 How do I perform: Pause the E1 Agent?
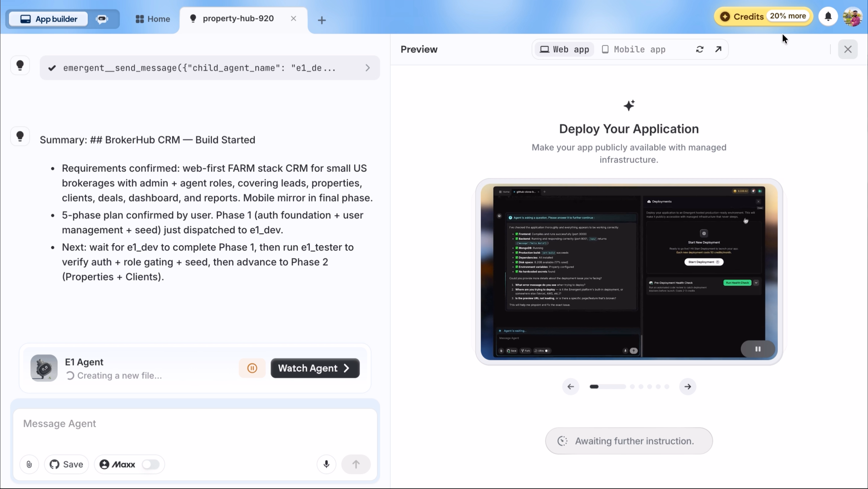click(x=252, y=368)
